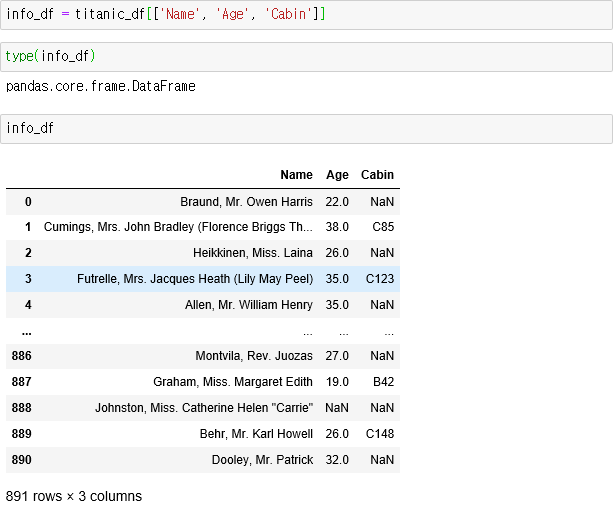This screenshot has width=616, height=510.
Task: Click cabin C85 cell
Action: tap(383, 227)
